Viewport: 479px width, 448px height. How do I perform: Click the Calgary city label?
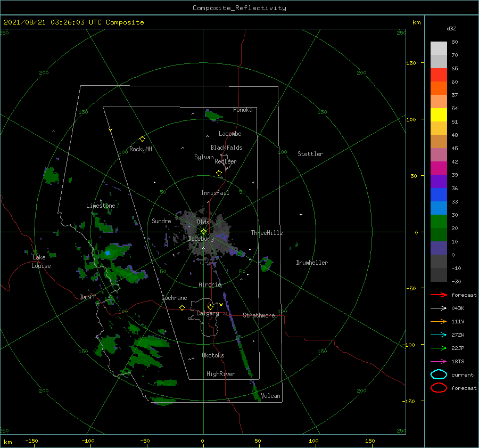(208, 313)
